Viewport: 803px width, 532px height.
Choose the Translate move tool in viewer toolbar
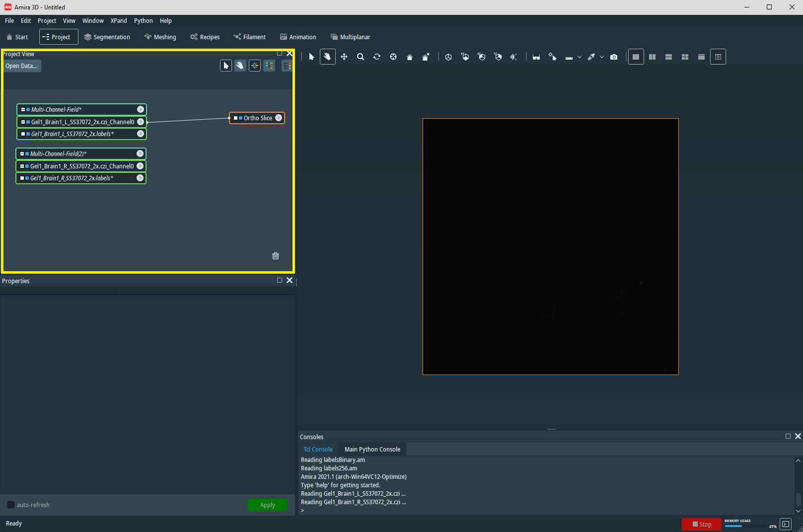point(344,57)
